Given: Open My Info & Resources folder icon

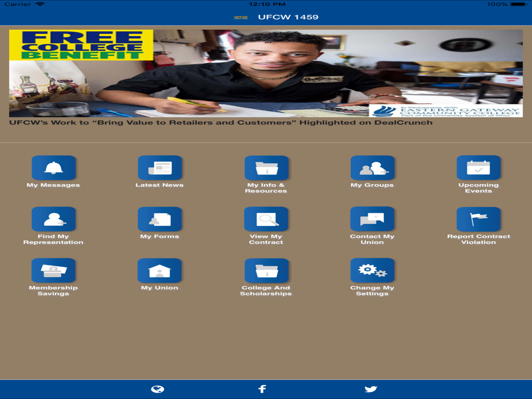Looking at the screenshot, I should point(267,168).
